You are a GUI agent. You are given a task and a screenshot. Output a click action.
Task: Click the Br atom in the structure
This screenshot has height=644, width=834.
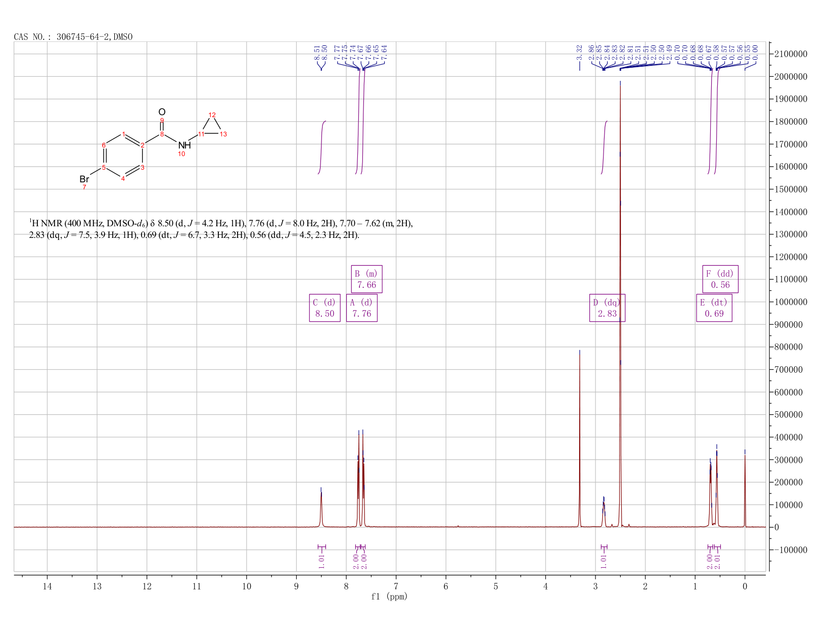coord(84,179)
